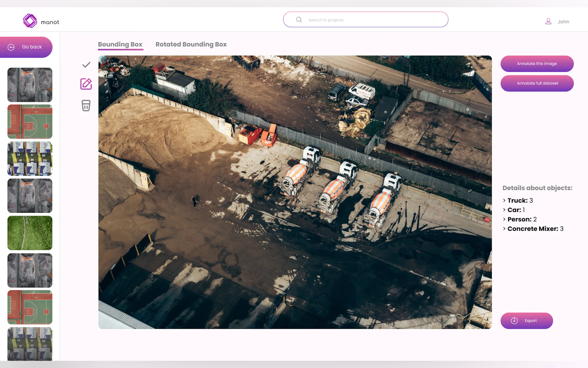The height and width of the screenshot is (368, 588).
Task: Focus the Search in projects field
Action: (374, 20)
